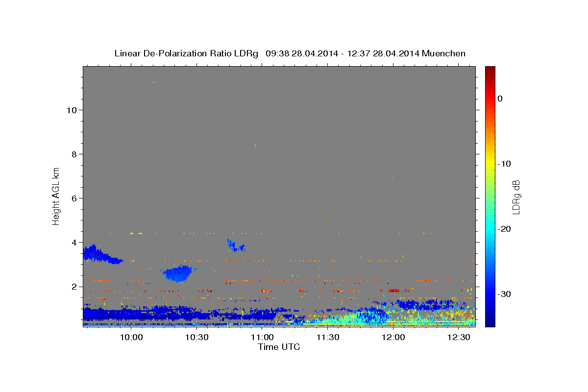
Task: Click the height tick label 4
Action: 73,242
